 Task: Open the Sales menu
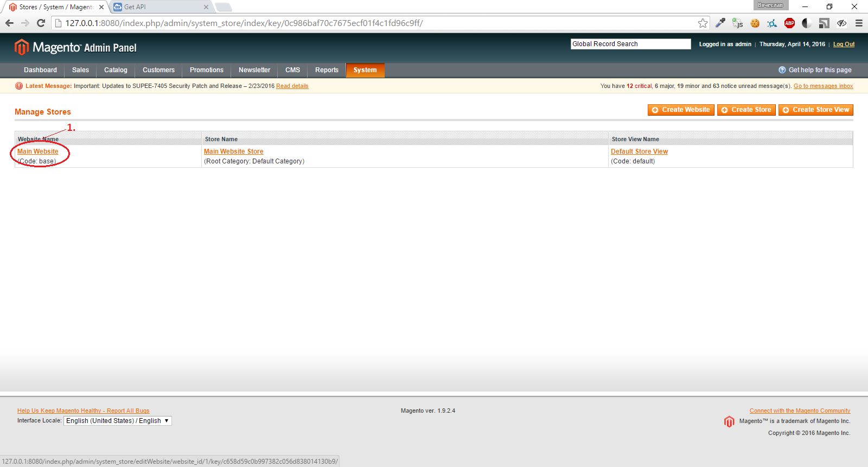pyautogui.click(x=80, y=70)
